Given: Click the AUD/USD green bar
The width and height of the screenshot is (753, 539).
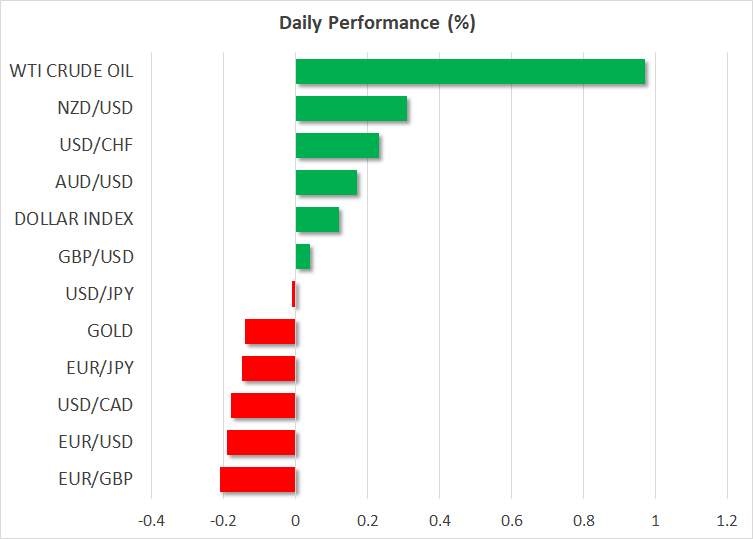Looking at the screenshot, I should click(326, 183).
